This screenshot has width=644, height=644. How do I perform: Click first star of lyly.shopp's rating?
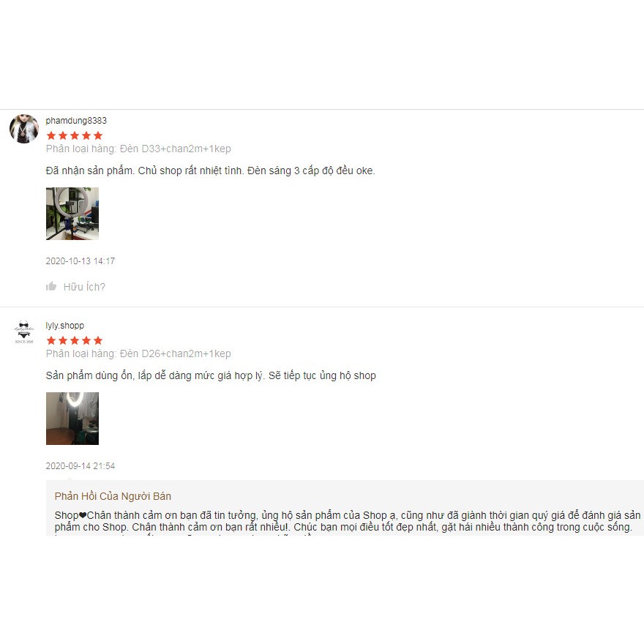click(x=51, y=340)
